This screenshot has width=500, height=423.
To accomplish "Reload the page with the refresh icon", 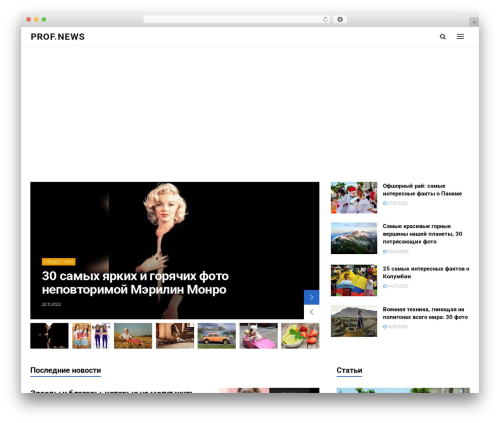I will click(325, 19).
